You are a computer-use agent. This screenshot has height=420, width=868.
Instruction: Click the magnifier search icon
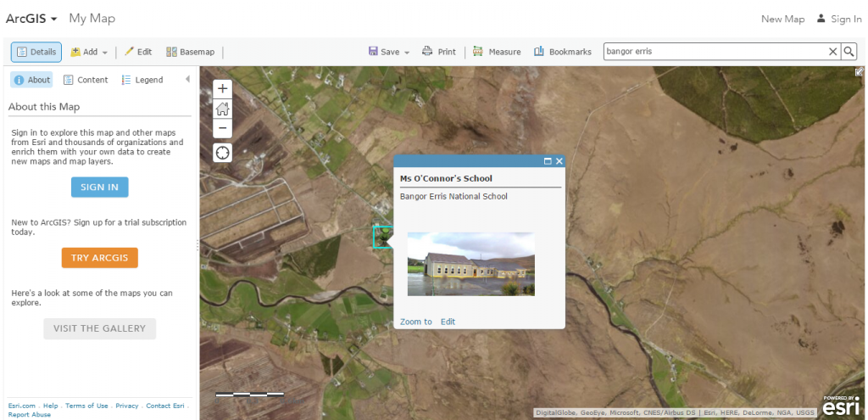pyautogui.click(x=849, y=52)
